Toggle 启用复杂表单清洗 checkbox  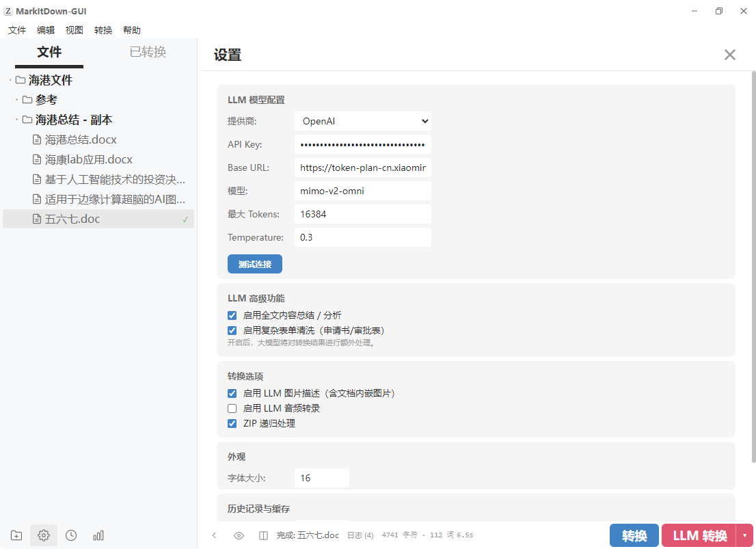(232, 330)
